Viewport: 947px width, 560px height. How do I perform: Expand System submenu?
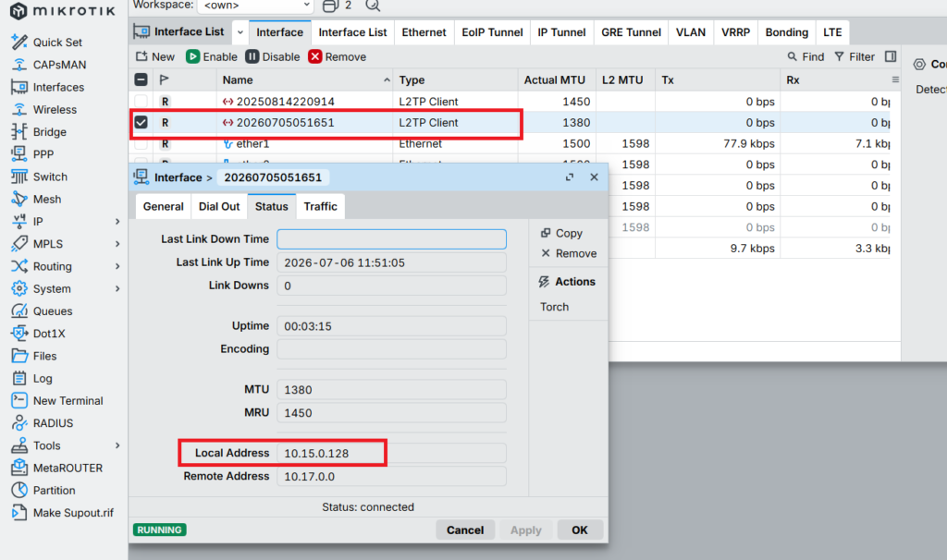pyautogui.click(x=117, y=288)
